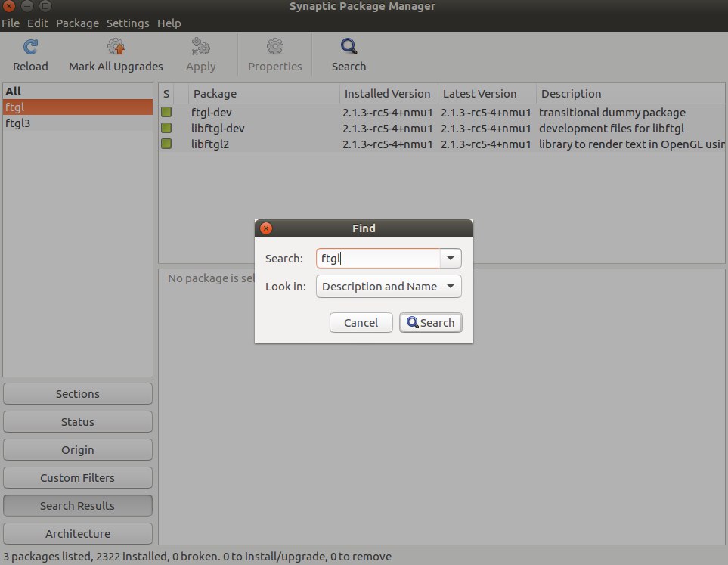Click the Mark All Upgrades icon

[116, 47]
